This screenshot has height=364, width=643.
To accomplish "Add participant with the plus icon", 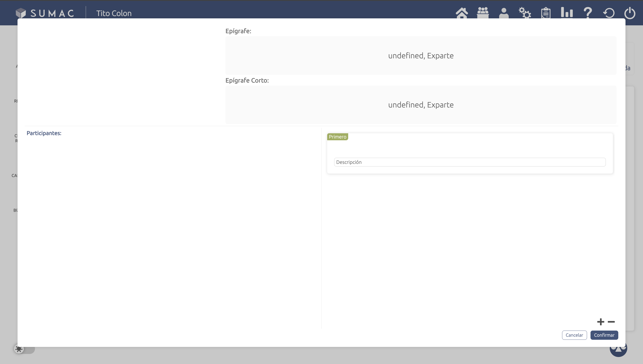I will pyautogui.click(x=601, y=322).
